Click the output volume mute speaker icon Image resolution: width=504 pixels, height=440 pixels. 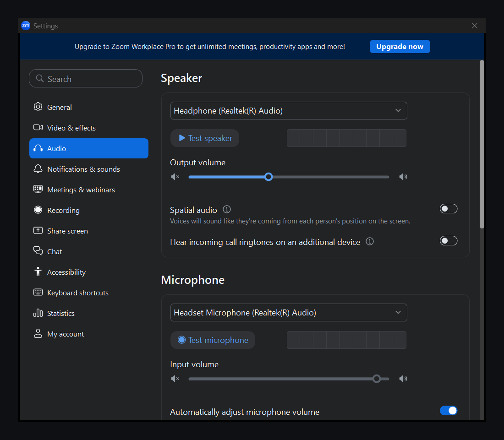175,177
